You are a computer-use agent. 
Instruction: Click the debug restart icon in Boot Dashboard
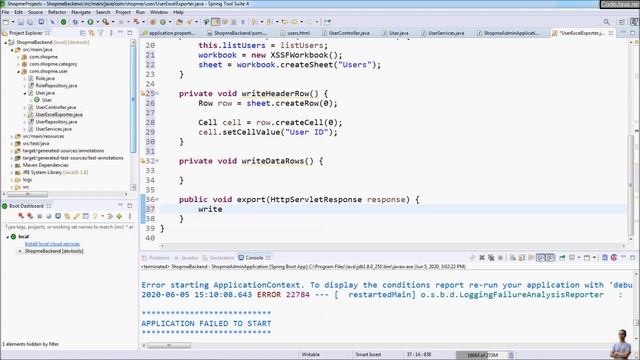(30, 216)
